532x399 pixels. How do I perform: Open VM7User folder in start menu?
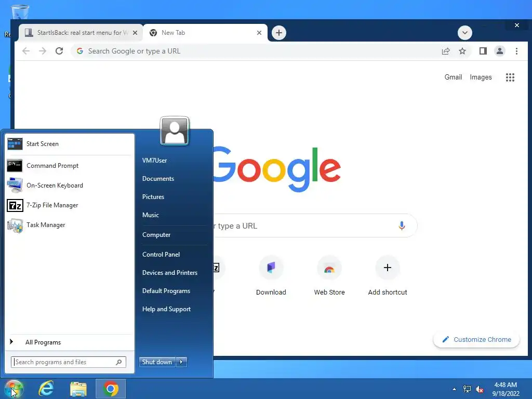155,161
